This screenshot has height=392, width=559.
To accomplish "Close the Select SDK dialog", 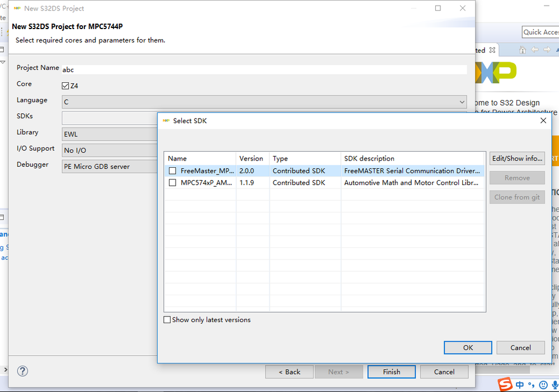I will [x=543, y=120].
